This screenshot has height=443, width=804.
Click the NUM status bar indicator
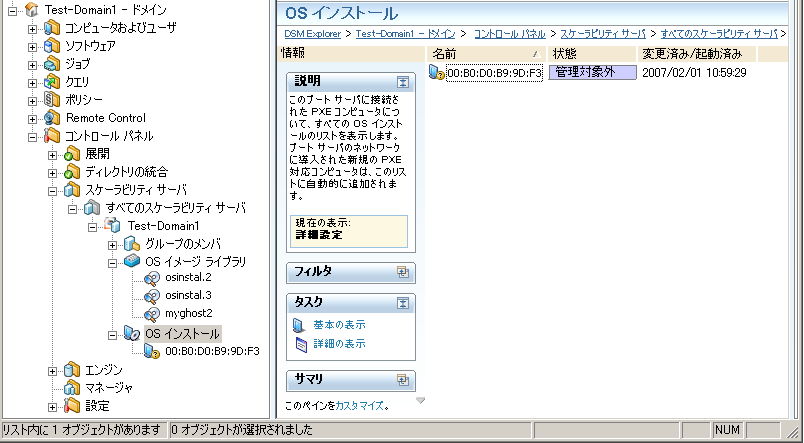(x=727, y=430)
